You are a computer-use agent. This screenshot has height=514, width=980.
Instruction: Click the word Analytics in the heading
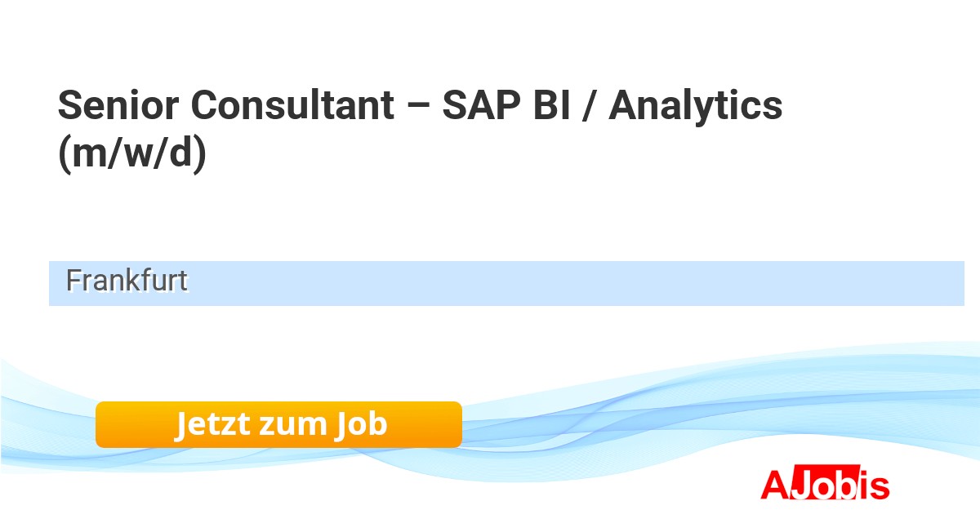[696, 106]
